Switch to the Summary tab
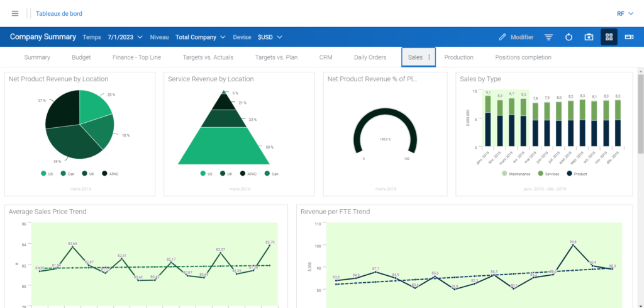Viewport: 644px width, 308px height. coord(37,57)
